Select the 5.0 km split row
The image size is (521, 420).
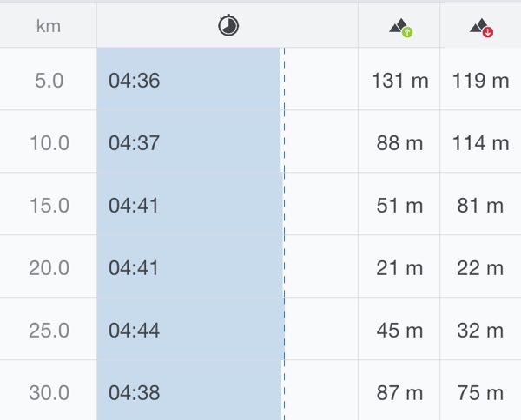coord(49,81)
